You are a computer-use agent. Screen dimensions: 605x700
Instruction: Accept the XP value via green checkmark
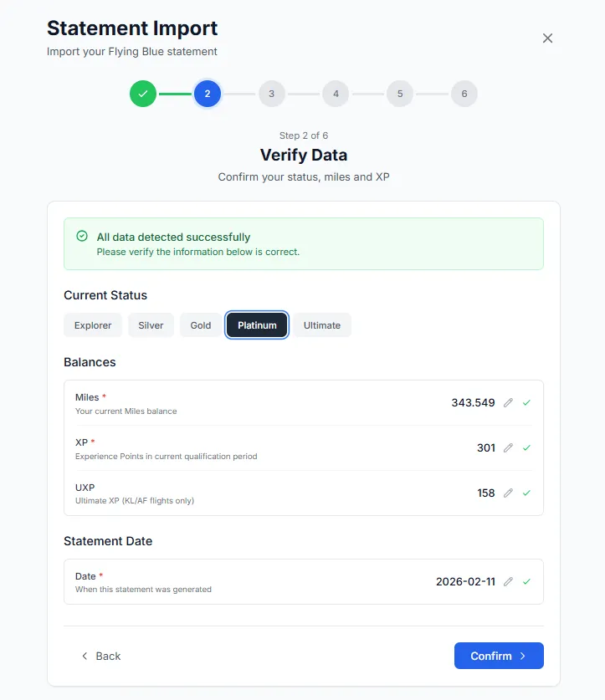tap(526, 447)
